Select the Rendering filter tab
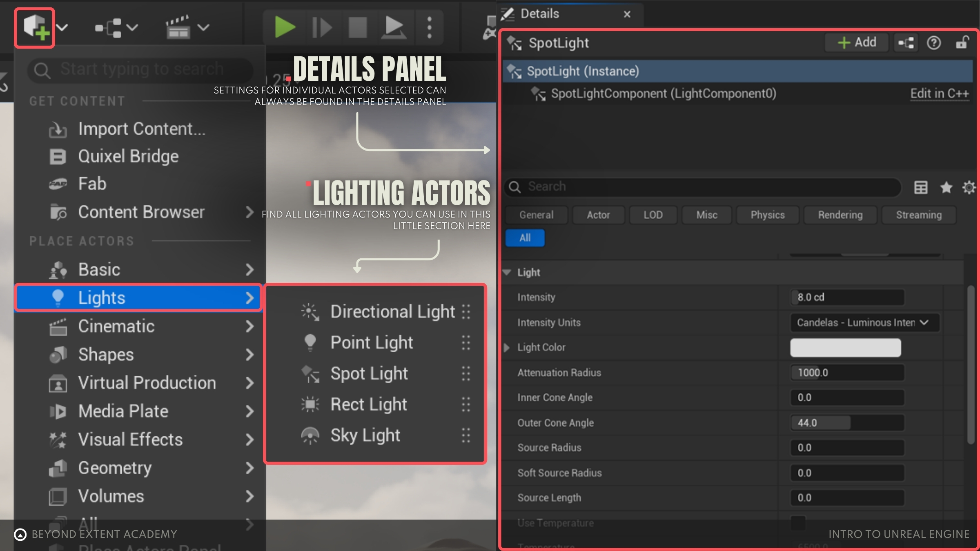This screenshot has height=551, width=980. tap(840, 215)
